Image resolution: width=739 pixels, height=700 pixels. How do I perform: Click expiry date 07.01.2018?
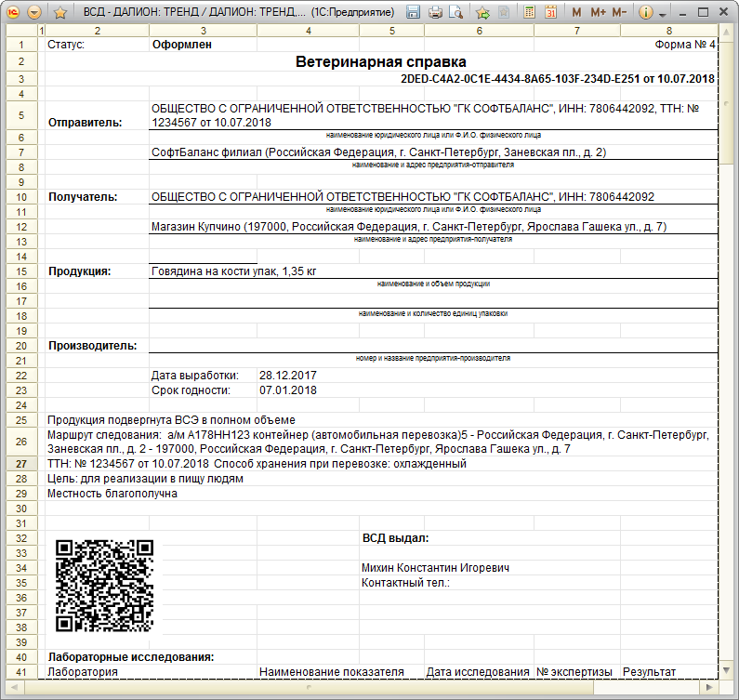288,390
